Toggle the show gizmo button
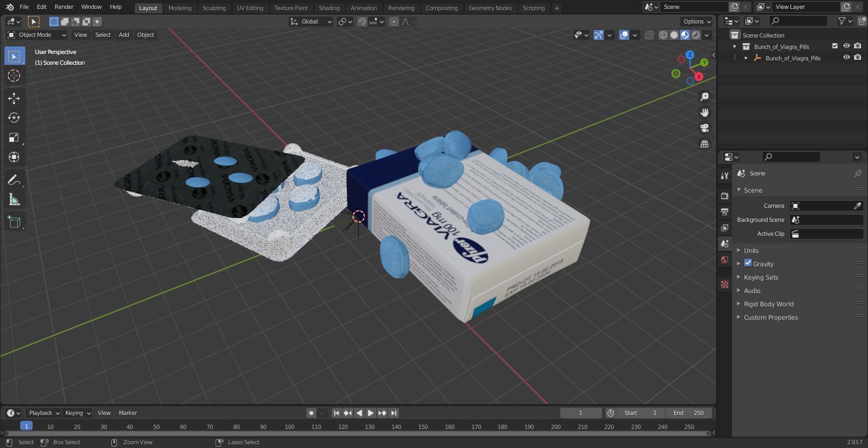The height and width of the screenshot is (448, 868). pyautogui.click(x=598, y=35)
